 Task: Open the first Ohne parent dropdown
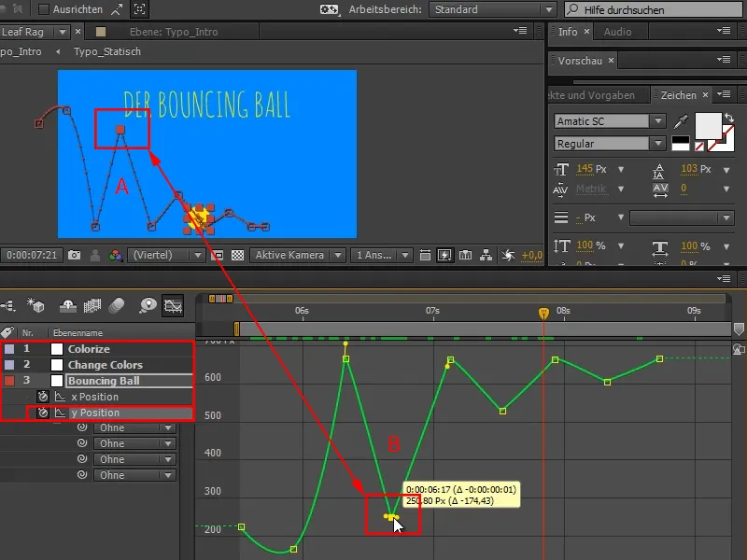click(x=134, y=427)
